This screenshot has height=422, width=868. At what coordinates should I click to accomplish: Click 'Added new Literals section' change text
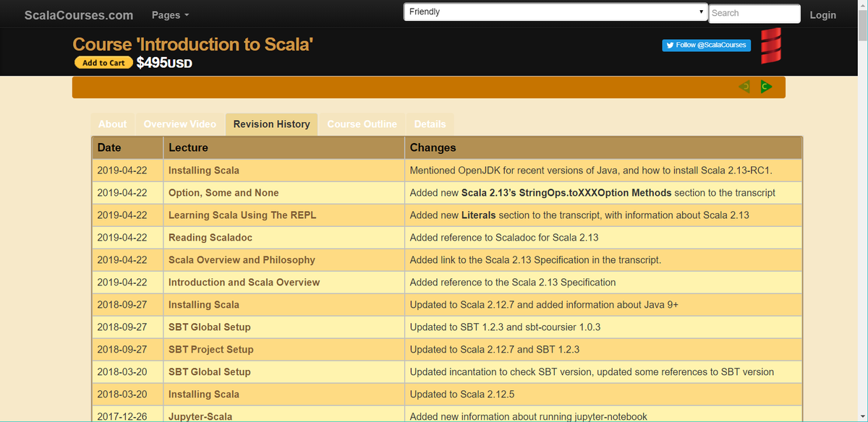pos(579,215)
